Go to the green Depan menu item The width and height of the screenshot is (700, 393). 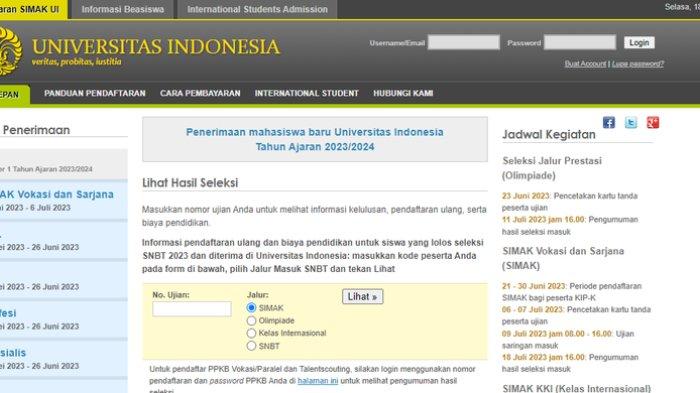14,94
